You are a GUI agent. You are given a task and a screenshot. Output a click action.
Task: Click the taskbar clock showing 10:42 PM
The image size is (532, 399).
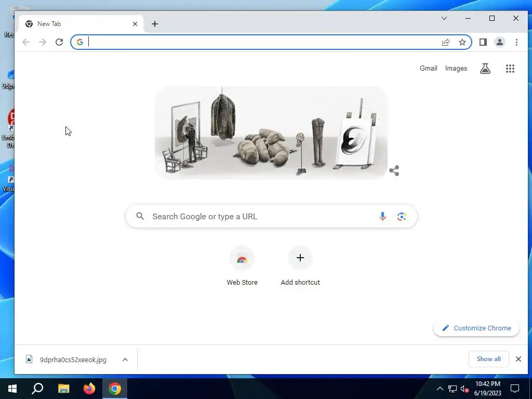[487, 389]
